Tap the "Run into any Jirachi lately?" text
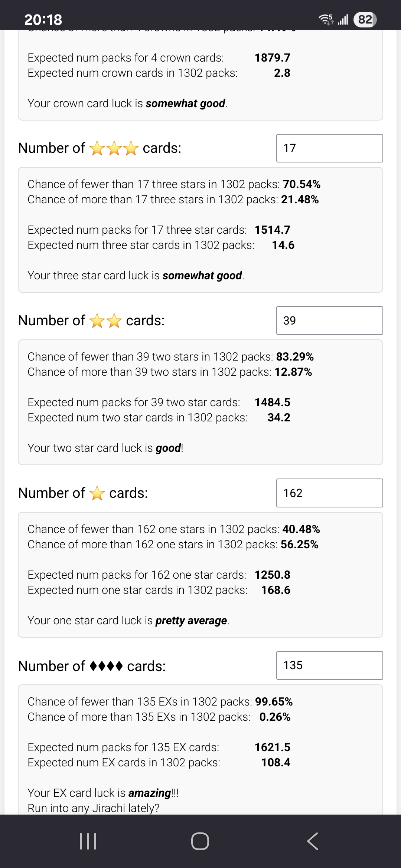This screenshot has width=401, height=868. point(94,808)
